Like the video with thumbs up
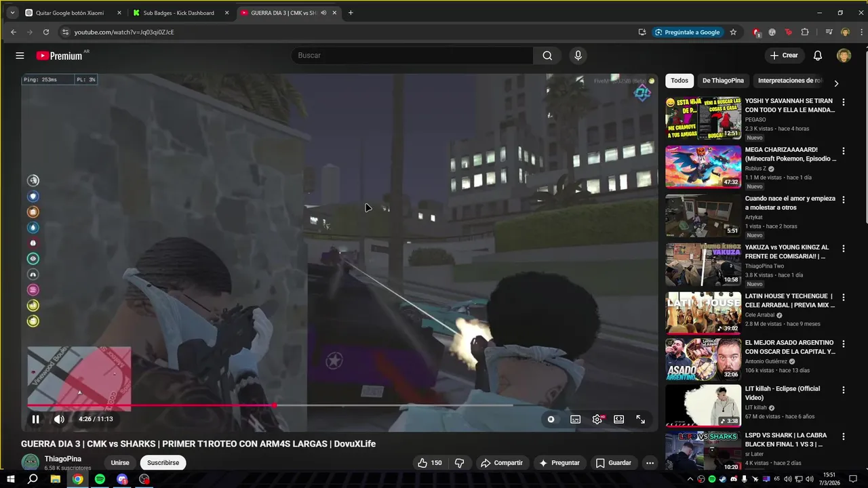The image size is (868, 488). (429, 463)
